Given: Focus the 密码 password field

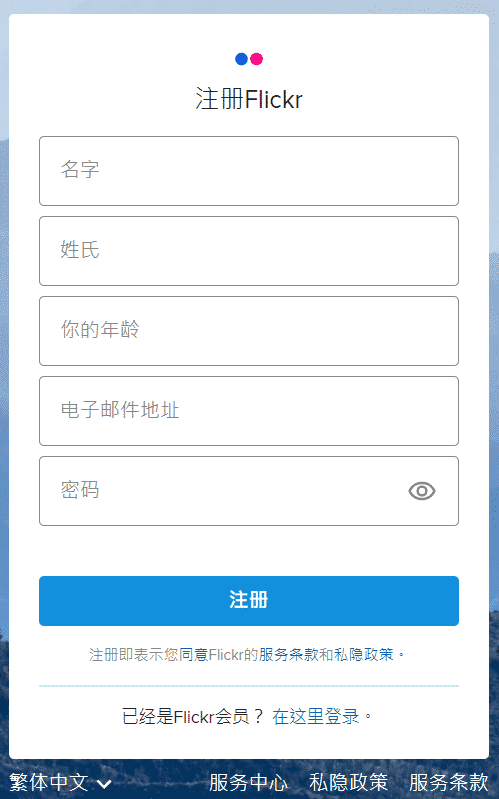Looking at the screenshot, I should [249, 491].
